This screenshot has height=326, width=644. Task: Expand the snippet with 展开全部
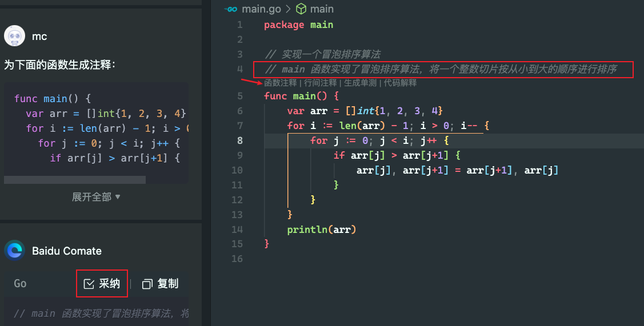(96, 197)
